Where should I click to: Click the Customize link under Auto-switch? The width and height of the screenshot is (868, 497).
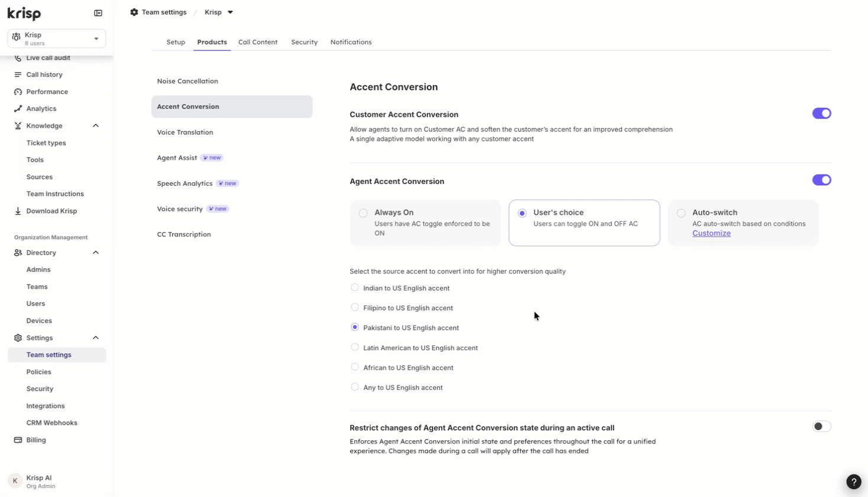[711, 233]
